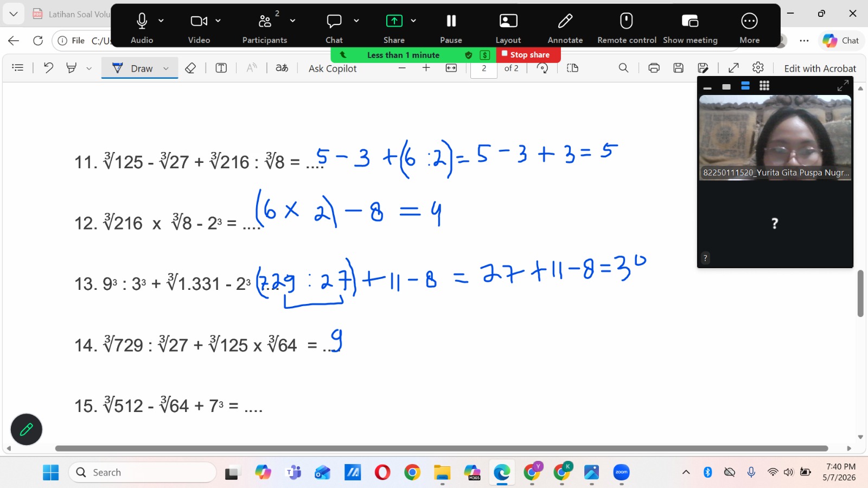
Task: Open Zoom More options menu
Action: click(x=749, y=27)
